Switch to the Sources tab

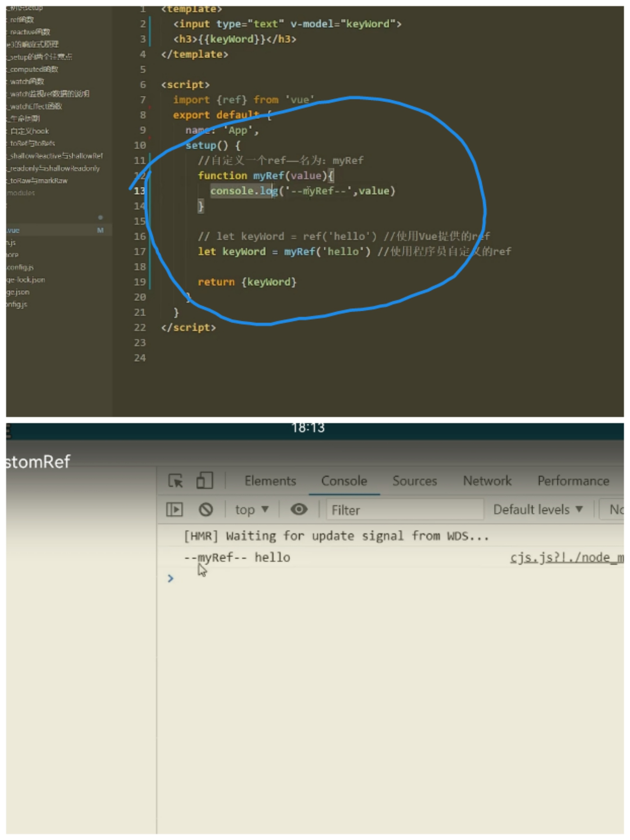click(x=414, y=481)
